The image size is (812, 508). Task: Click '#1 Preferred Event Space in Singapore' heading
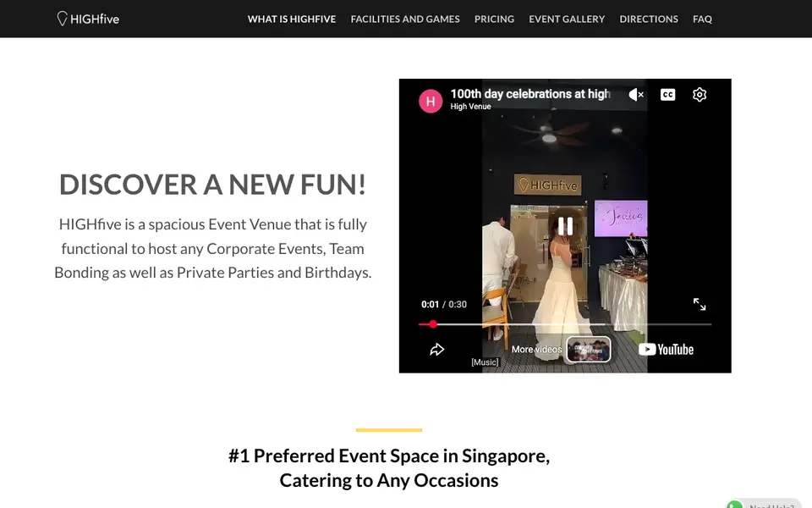tap(389, 467)
